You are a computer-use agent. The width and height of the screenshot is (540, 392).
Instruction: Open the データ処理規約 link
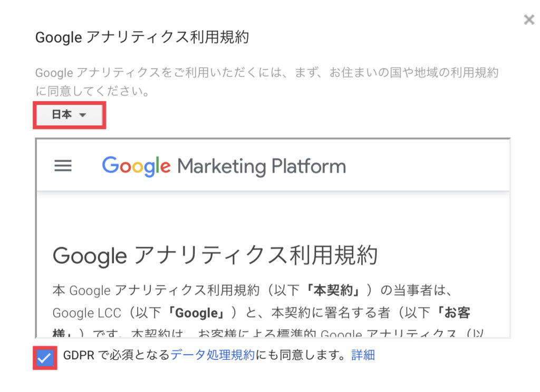point(213,355)
